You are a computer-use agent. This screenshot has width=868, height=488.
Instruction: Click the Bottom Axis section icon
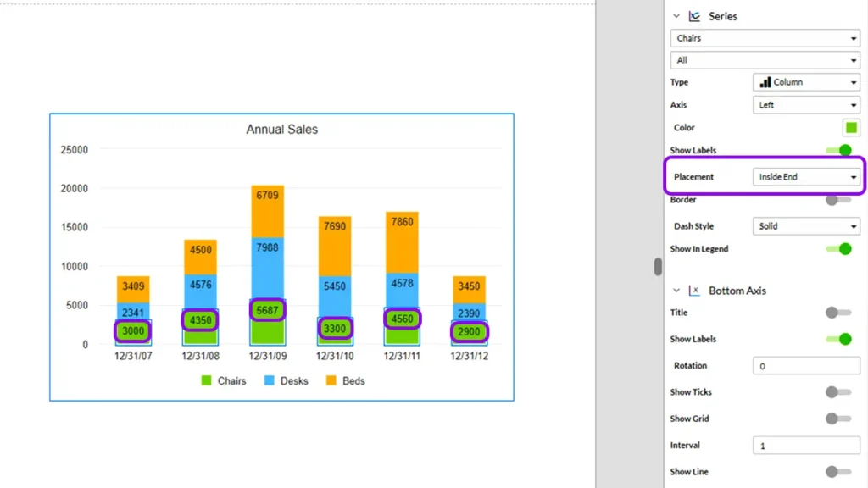pyautogui.click(x=694, y=291)
